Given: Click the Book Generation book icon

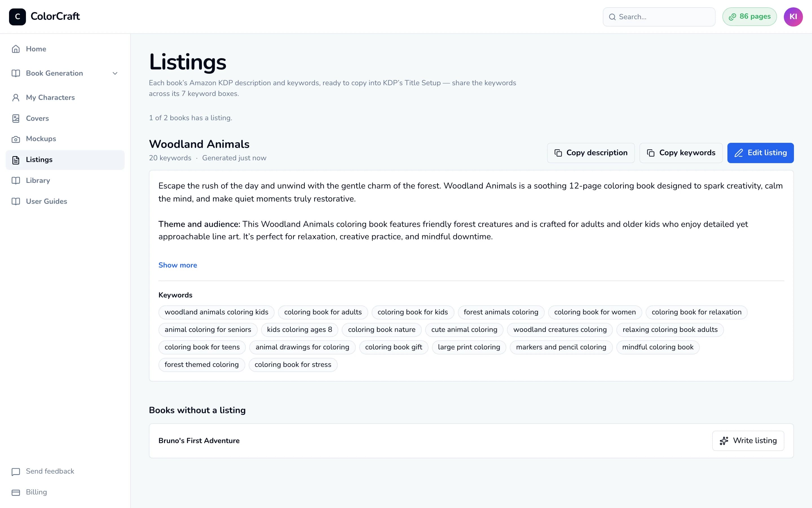Looking at the screenshot, I should (x=16, y=73).
